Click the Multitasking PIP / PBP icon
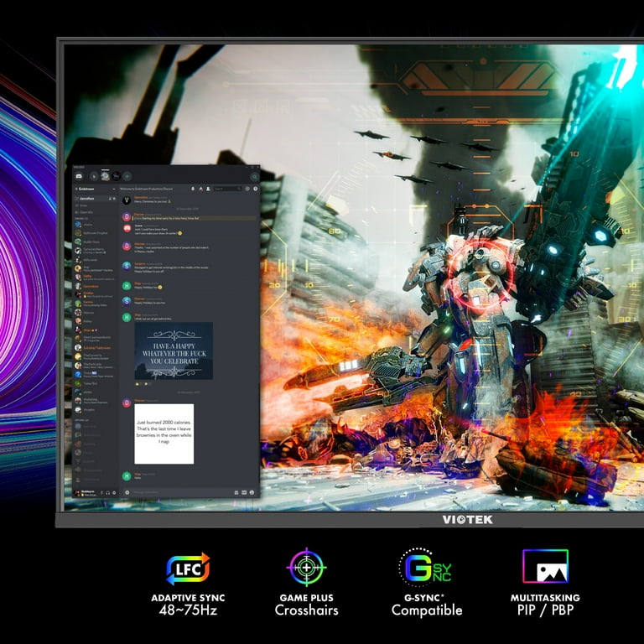 [545, 566]
